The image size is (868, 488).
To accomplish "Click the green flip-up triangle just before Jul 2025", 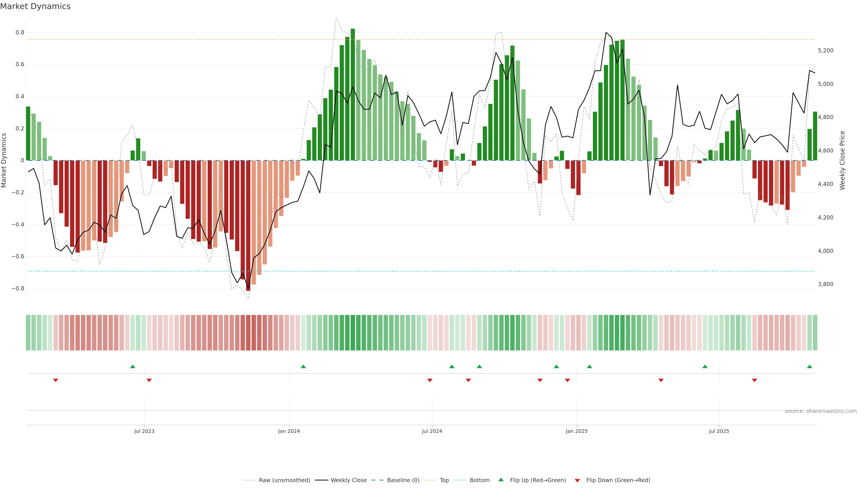I will click(705, 366).
